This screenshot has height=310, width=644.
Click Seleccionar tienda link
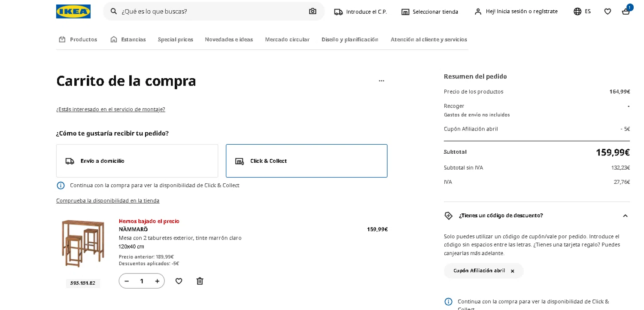tap(435, 12)
